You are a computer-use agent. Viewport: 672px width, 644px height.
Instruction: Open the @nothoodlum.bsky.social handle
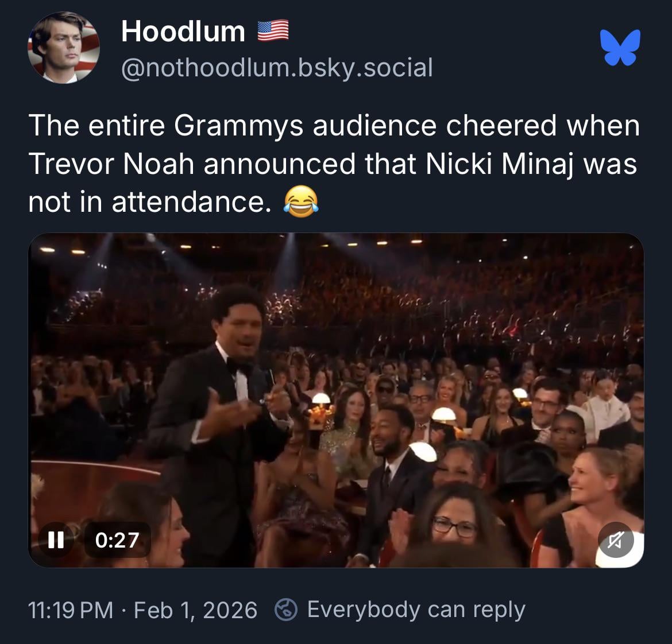276,68
